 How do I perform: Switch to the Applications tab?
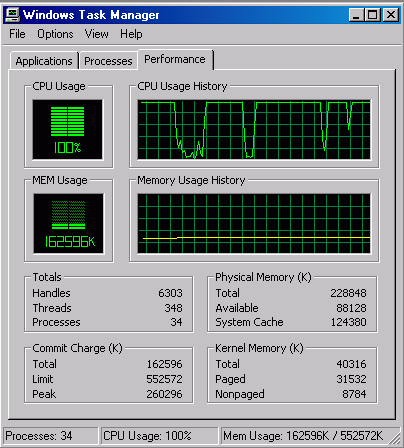pos(44,61)
